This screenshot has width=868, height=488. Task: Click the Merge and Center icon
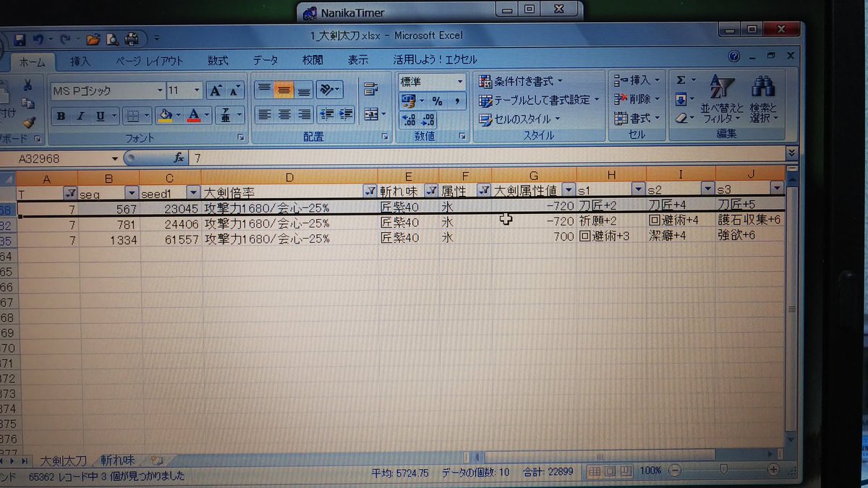370,114
